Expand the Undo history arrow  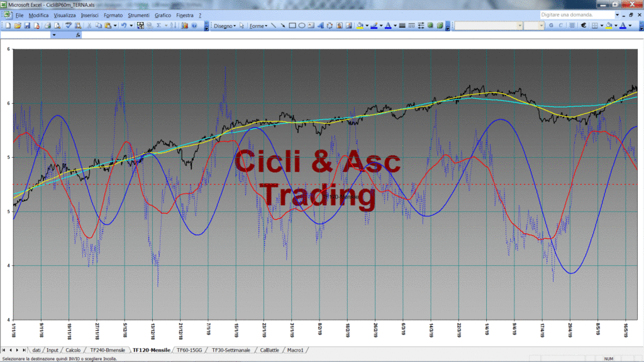131,25
